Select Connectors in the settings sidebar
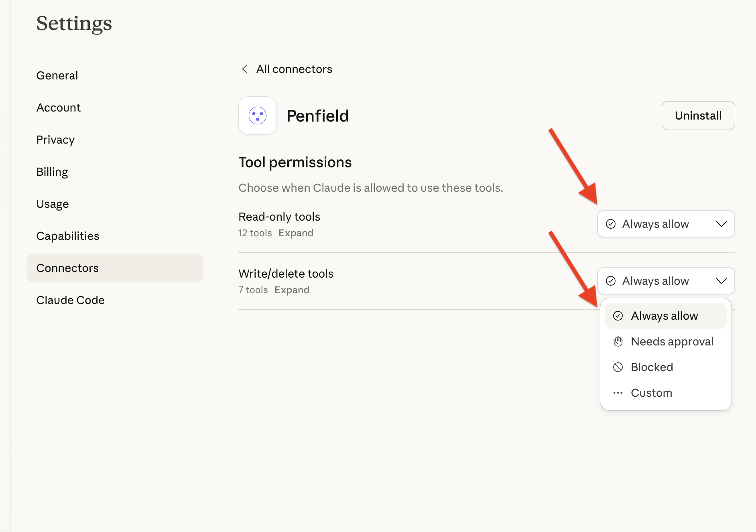The height and width of the screenshot is (532, 756). point(115,268)
